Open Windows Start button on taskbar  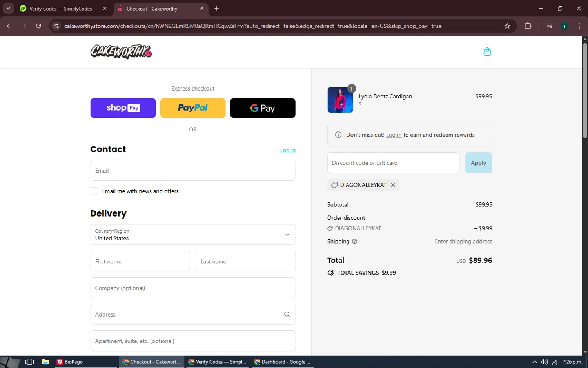pos(10,362)
